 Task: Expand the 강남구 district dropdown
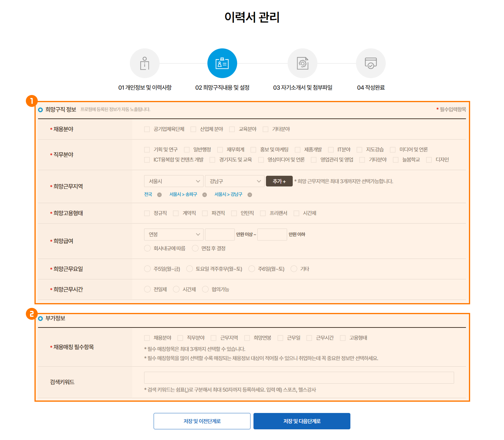click(x=234, y=181)
